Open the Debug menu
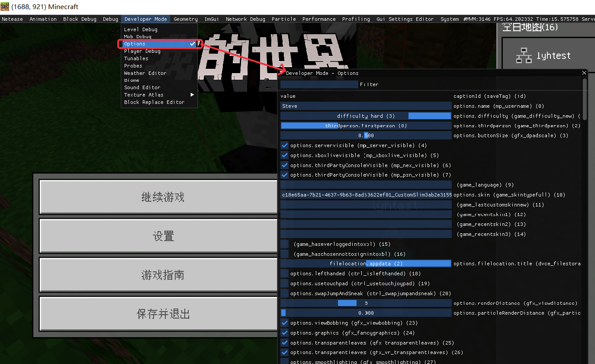Viewport: 595px width, 364px height. (x=110, y=19)
